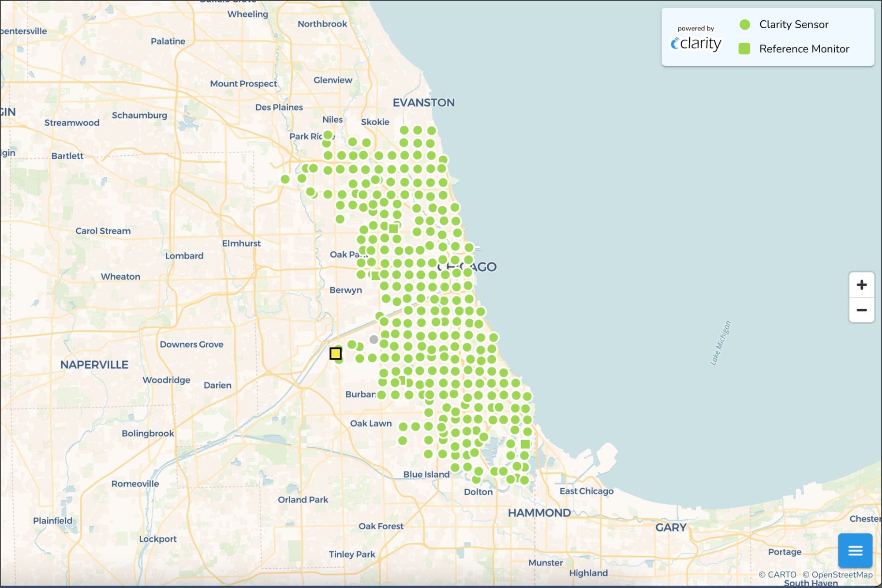Click the "Blue Island" map label
Viewport: 882px width, 588px height.
[x=426, y=475]
